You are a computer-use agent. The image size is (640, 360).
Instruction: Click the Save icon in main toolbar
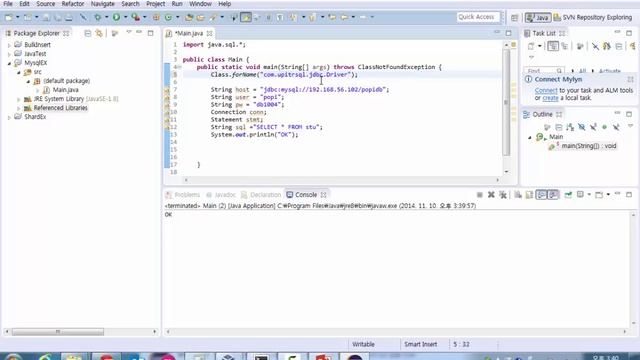46,18
